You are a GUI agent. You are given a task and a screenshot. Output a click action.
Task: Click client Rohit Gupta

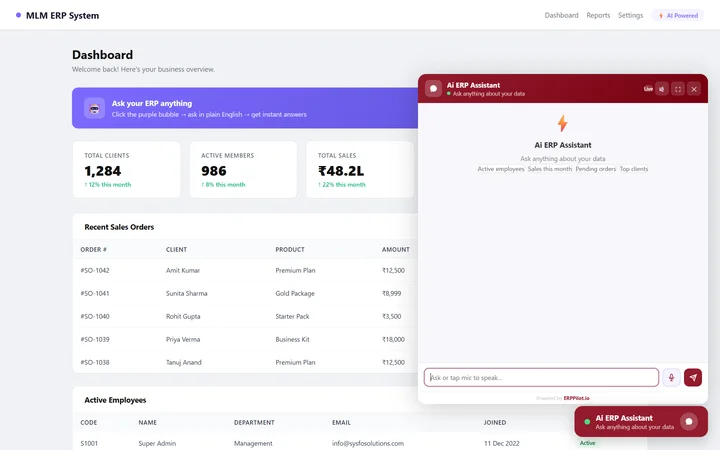pos(183,316)
